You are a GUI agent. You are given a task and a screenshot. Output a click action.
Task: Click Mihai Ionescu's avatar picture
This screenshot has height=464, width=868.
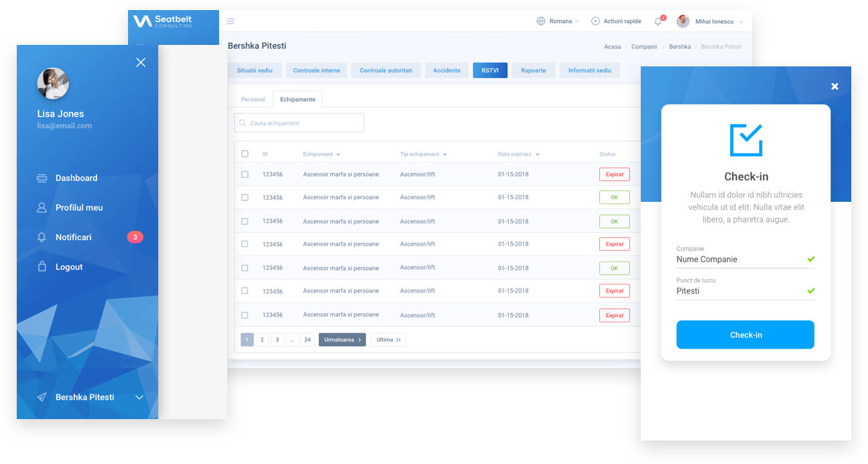pyautogui.click(x=683, y=21)
